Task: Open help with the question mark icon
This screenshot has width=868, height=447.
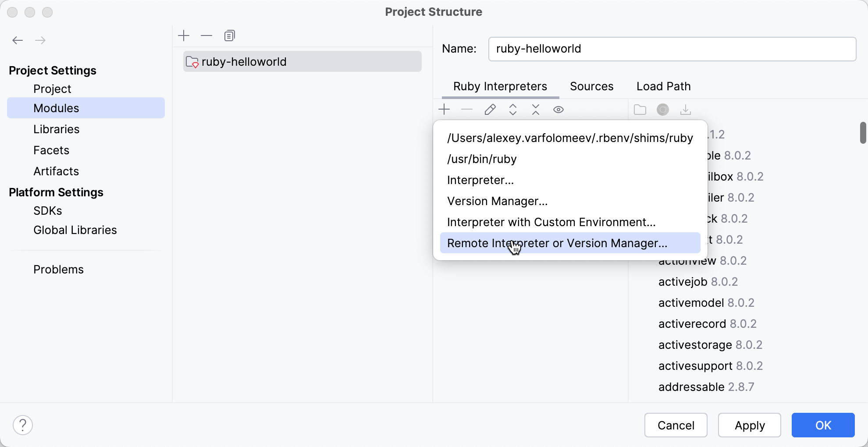Action: (x=23, y=425)
